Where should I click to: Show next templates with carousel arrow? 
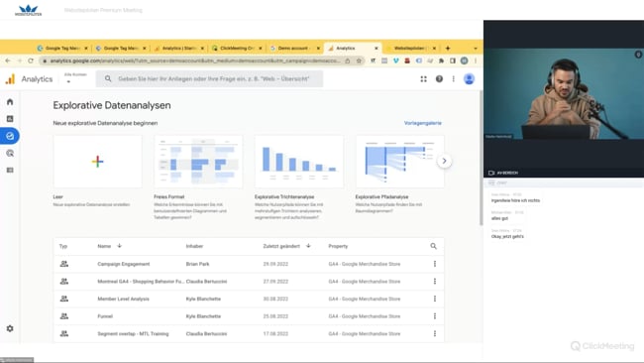pyautogui.click(x=444, y=161)
